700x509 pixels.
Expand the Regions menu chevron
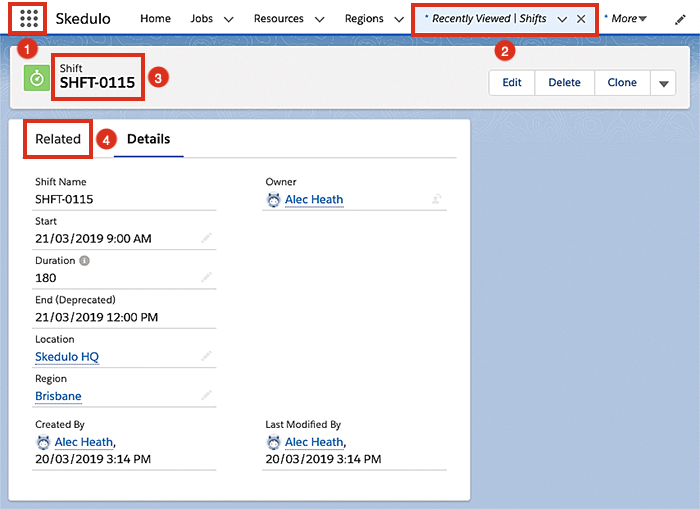pos(399,19)
